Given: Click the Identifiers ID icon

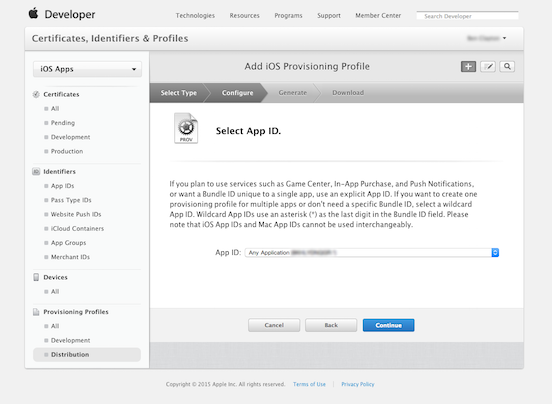Looking at the screenshot, I should (36, 171).
